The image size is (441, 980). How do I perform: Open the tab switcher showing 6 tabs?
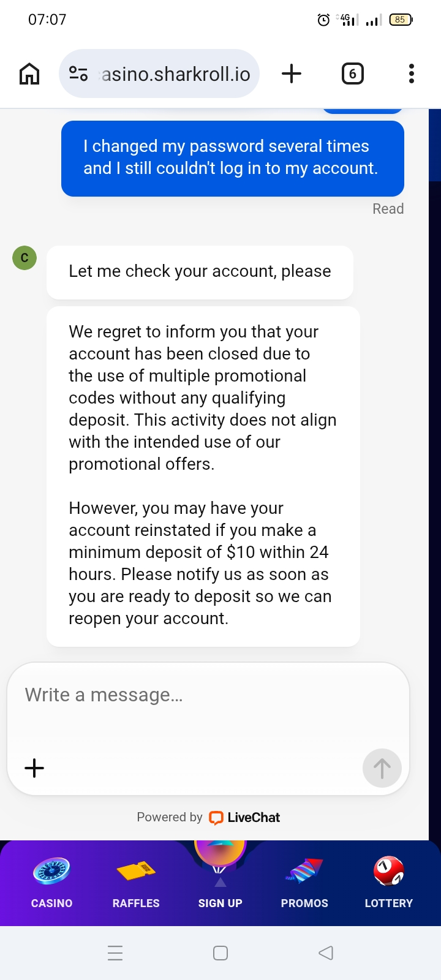[352, 74]
